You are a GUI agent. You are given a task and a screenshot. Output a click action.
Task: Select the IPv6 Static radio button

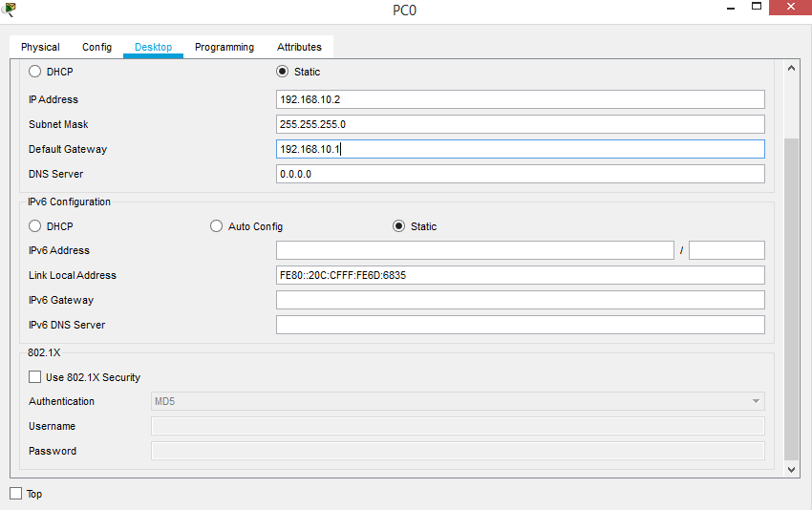pos(398,226)
